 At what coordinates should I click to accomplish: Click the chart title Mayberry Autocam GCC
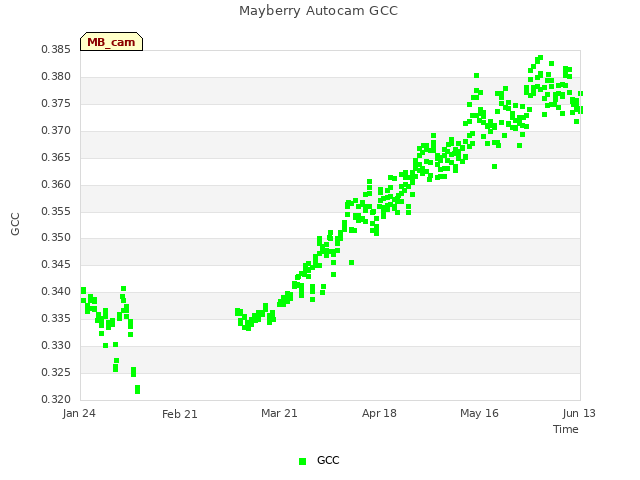coord(318,11)
